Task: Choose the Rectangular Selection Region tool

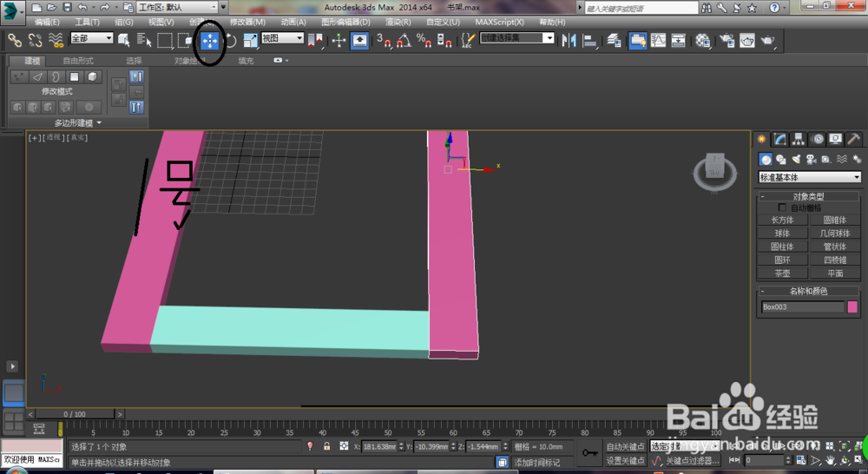Action: click(164, 40)
